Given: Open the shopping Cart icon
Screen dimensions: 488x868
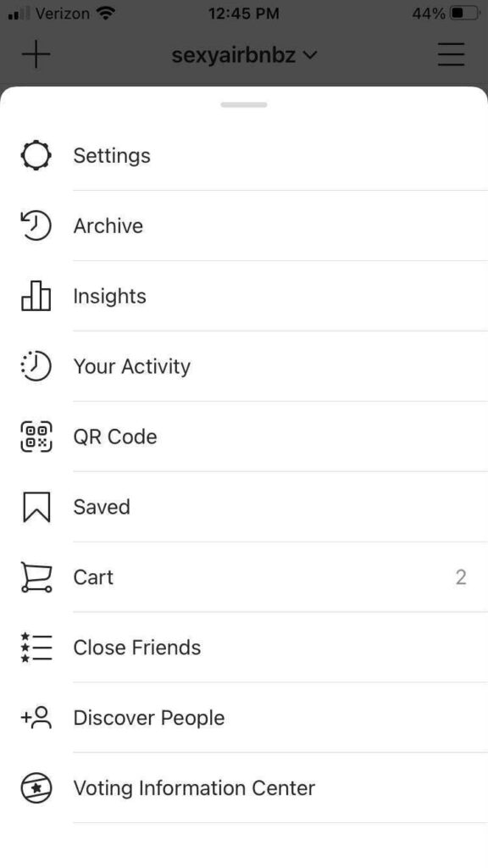Looking at the screenshot, I should [x=36, y=576].
